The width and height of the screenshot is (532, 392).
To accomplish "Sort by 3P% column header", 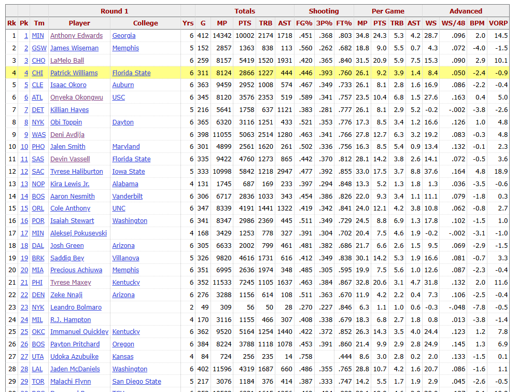I will [324, 23].
